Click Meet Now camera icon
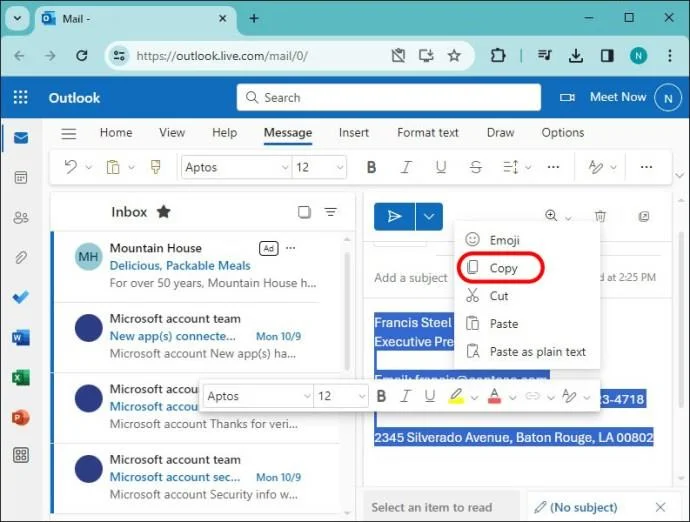Image resolution: width=690 pixels, height=522 pixels. click(567, 97)
